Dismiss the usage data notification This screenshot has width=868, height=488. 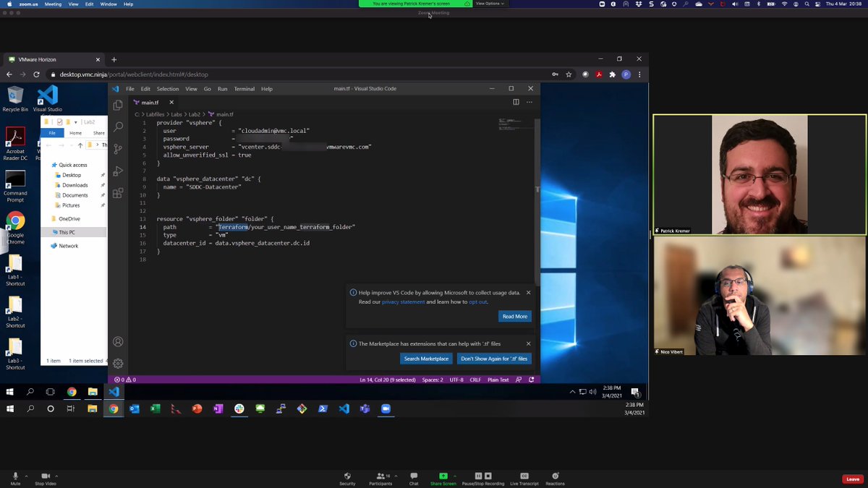click(x=528, y=293)
